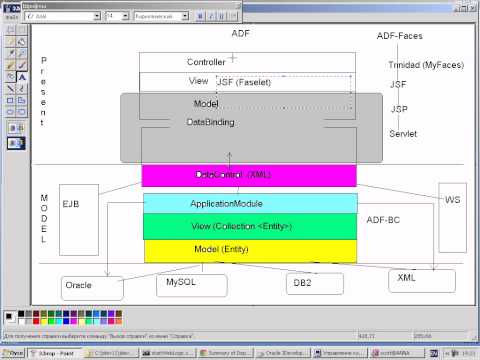Pick the navy blue color swatch
Screen dimensions: 480x360
point(66,314)
